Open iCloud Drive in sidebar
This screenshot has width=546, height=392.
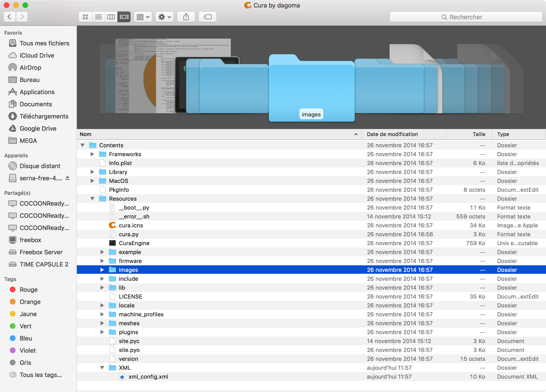tap(31, 55)
